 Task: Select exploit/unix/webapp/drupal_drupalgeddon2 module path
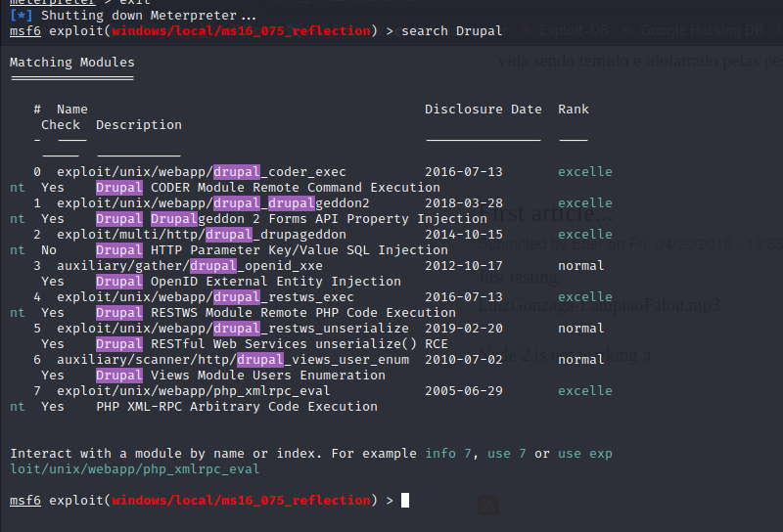coord(213,203)
